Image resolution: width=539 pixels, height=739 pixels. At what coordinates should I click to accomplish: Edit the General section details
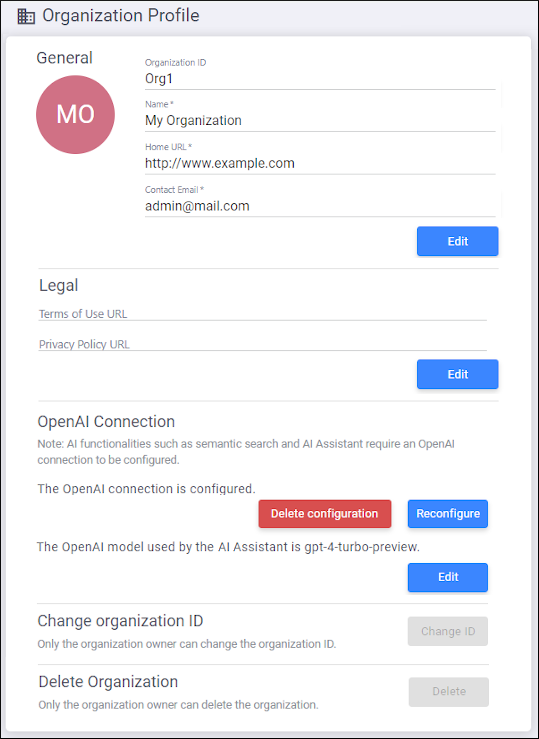point(457,241)
